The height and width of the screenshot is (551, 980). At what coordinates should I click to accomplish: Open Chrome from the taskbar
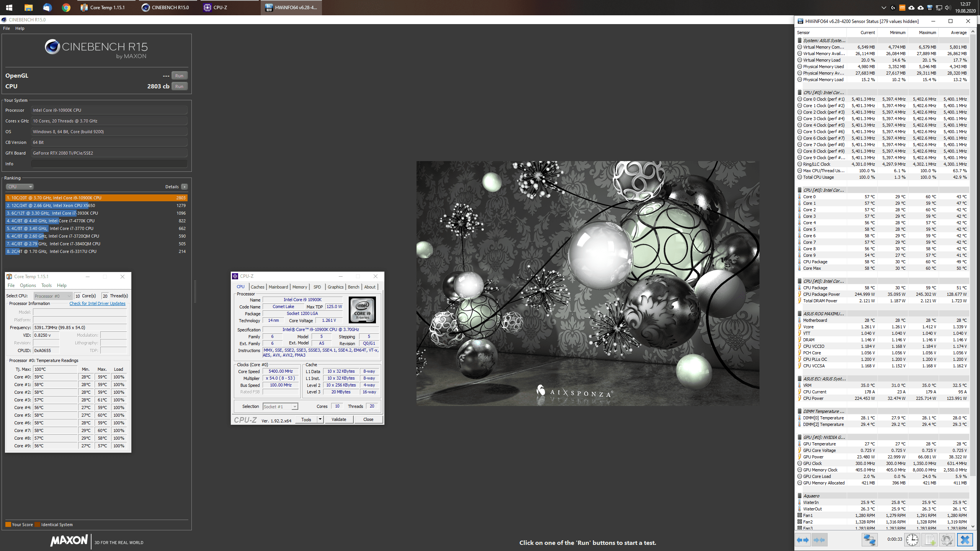click(66, 7)
